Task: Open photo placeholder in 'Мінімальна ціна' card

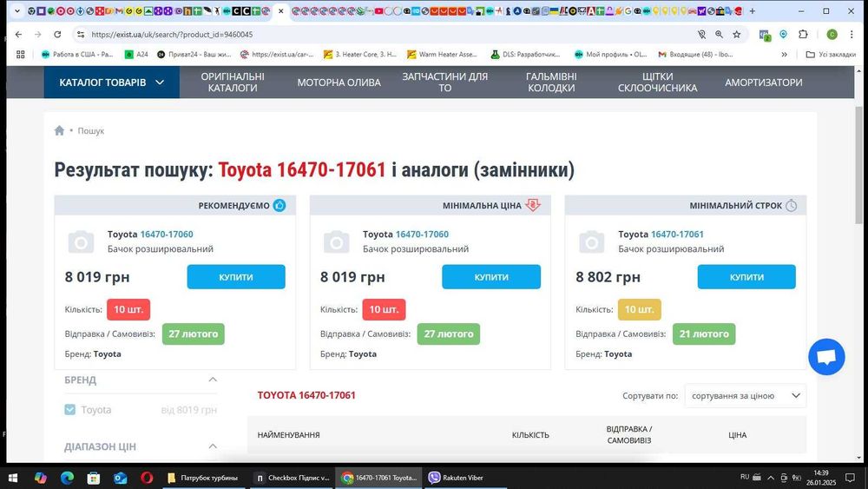Action: click(337, 242)
